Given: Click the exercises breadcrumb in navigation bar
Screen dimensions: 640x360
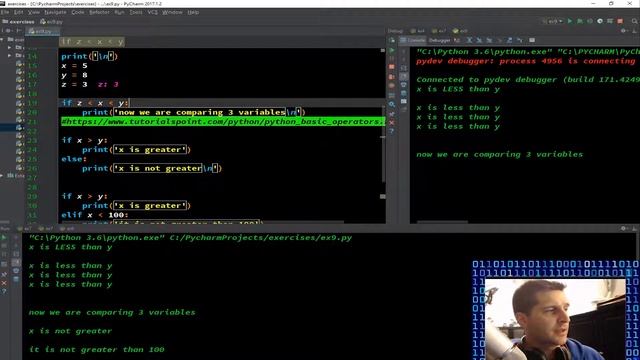Looking at the screenshot, I should pyautogui.click(x=19, y=22).
